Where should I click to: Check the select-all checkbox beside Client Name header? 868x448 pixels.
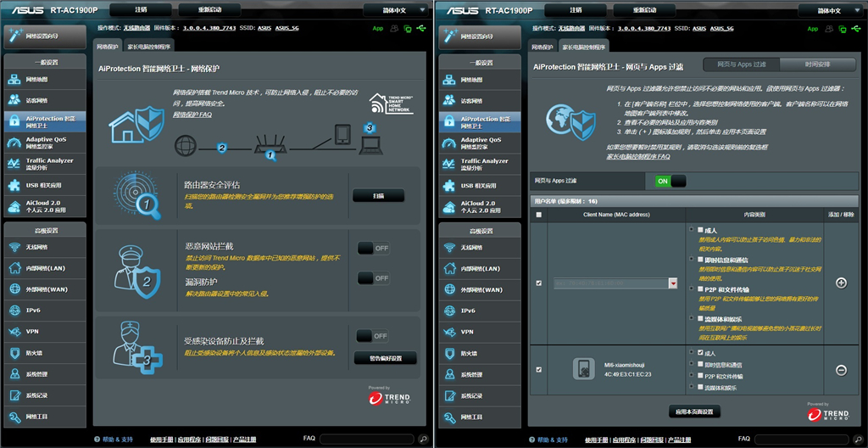539,215
